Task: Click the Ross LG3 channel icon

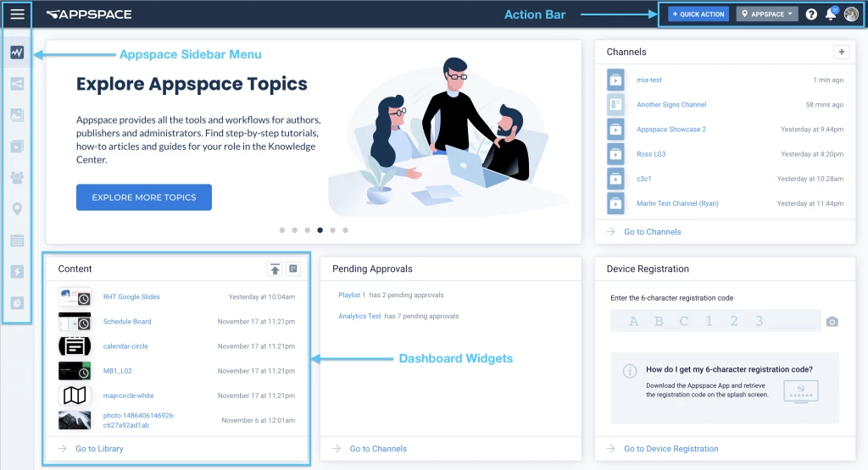Action: click(x=615, y=154)
